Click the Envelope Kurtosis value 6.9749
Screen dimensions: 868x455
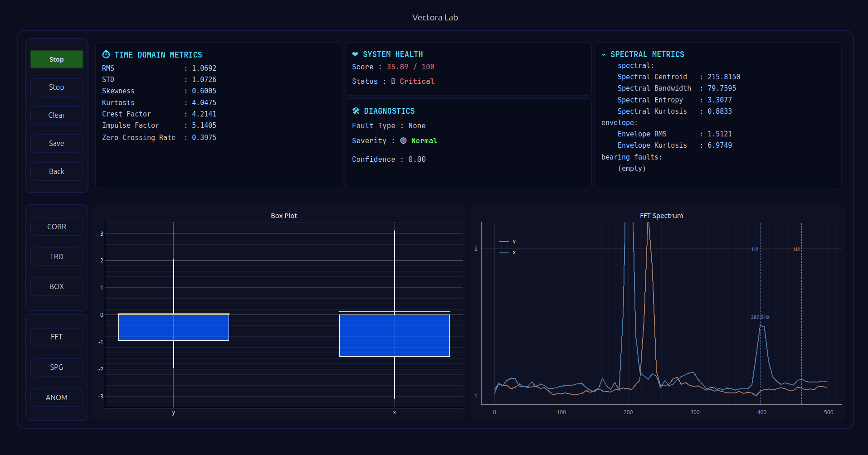pyautogui.click(x=720, y=145)
